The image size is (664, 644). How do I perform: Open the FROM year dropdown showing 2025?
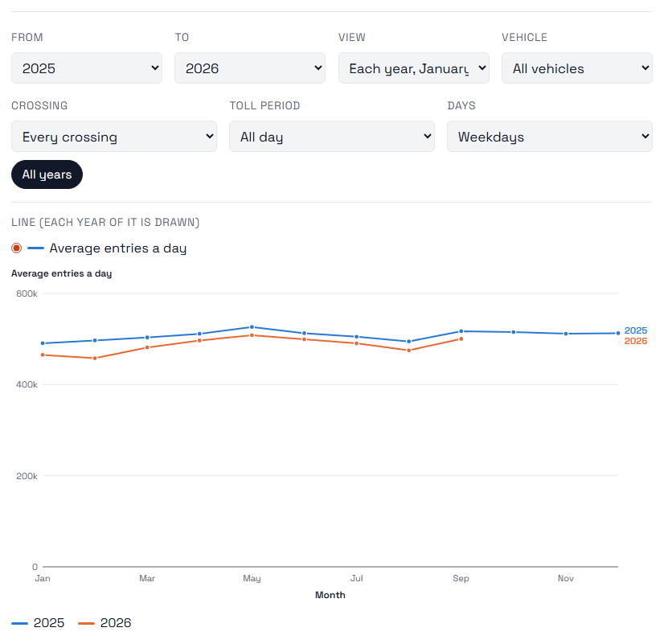(x=86, y=68)
